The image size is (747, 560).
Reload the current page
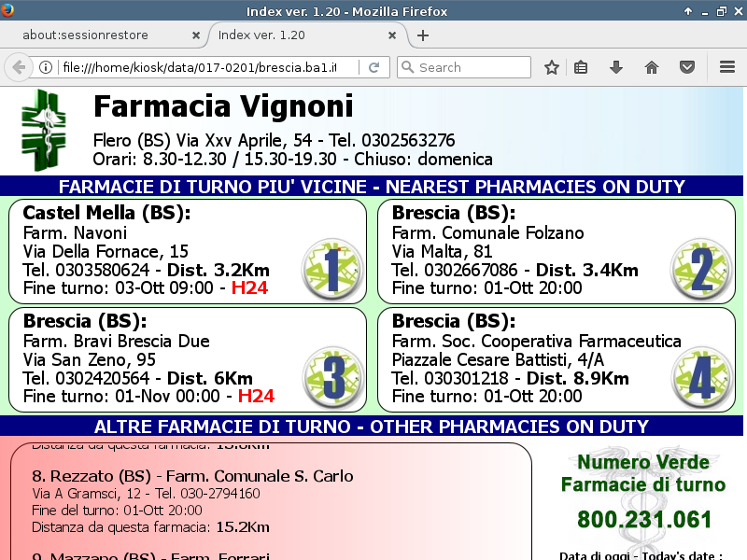point(373,67)
